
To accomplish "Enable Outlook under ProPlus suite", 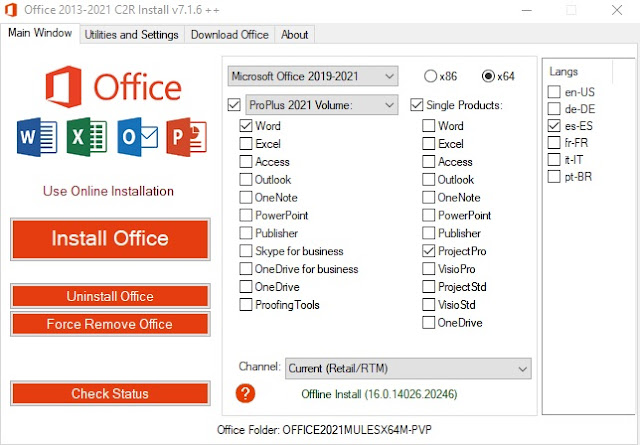I will point(246,180).
